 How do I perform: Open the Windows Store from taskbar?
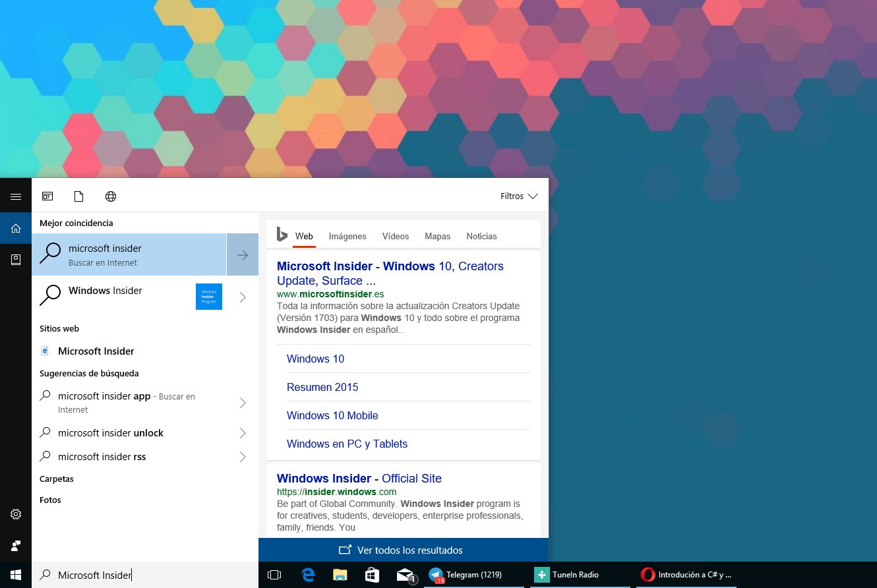pyautogui.click(x=372, y=575)
